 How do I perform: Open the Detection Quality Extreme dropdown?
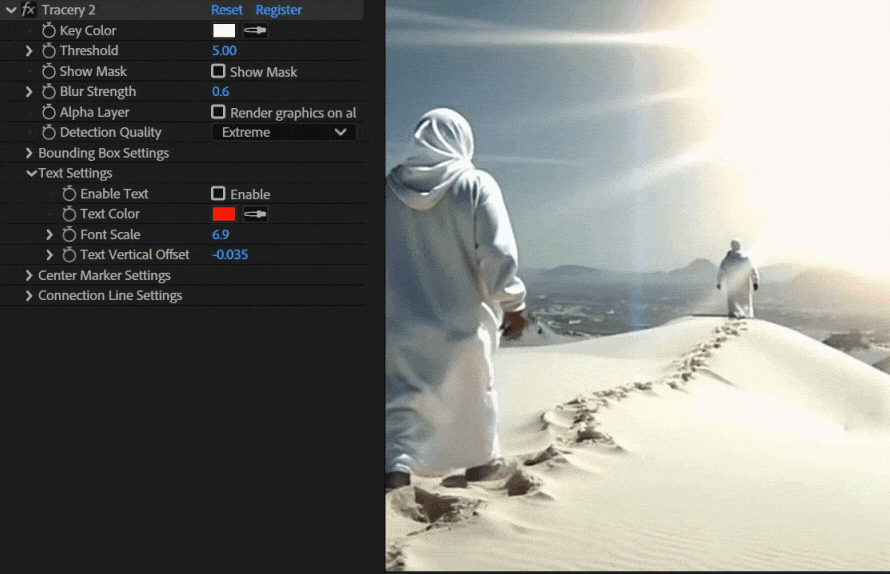coord(284,133)
